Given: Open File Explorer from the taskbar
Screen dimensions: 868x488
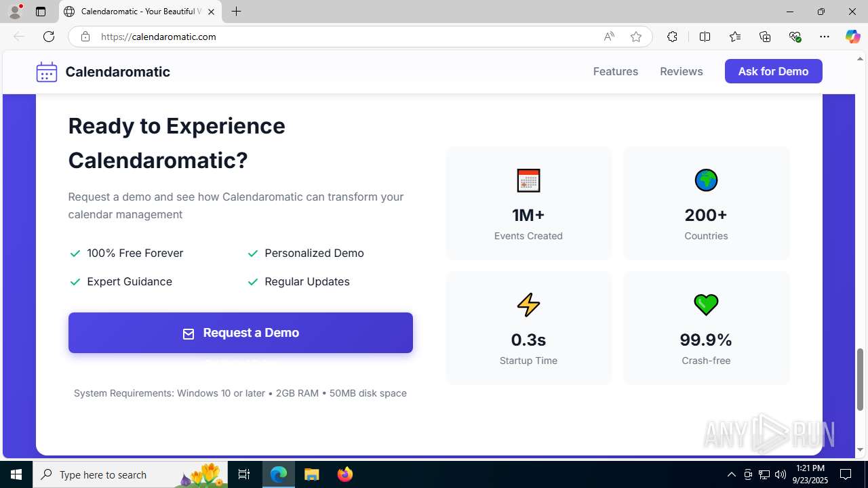Looking at the screenshot, I should tap(312, 474).
